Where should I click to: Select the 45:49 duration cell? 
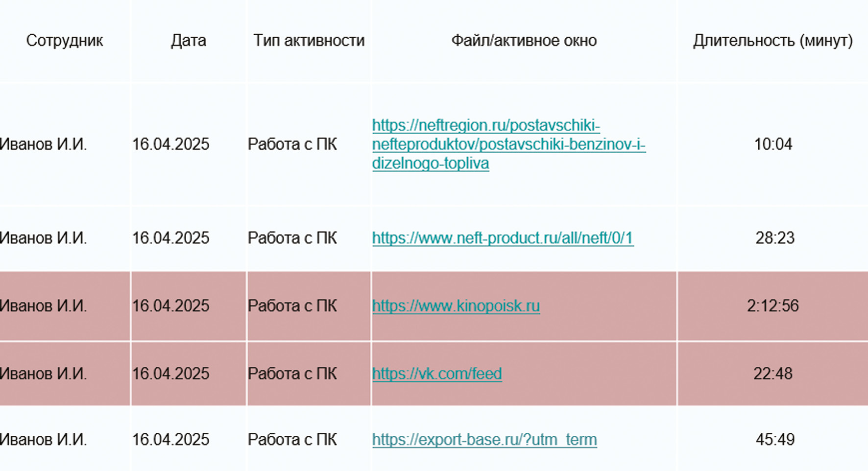tap(774, 440)
